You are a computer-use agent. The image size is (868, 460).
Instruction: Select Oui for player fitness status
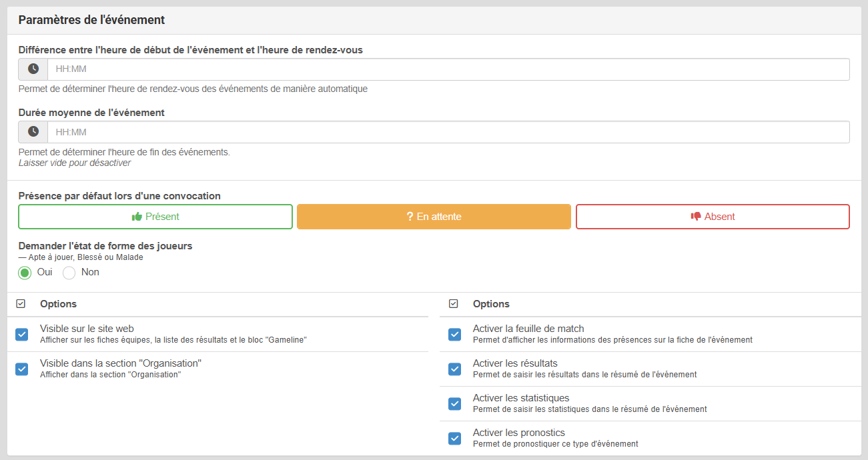coord(25,273)
